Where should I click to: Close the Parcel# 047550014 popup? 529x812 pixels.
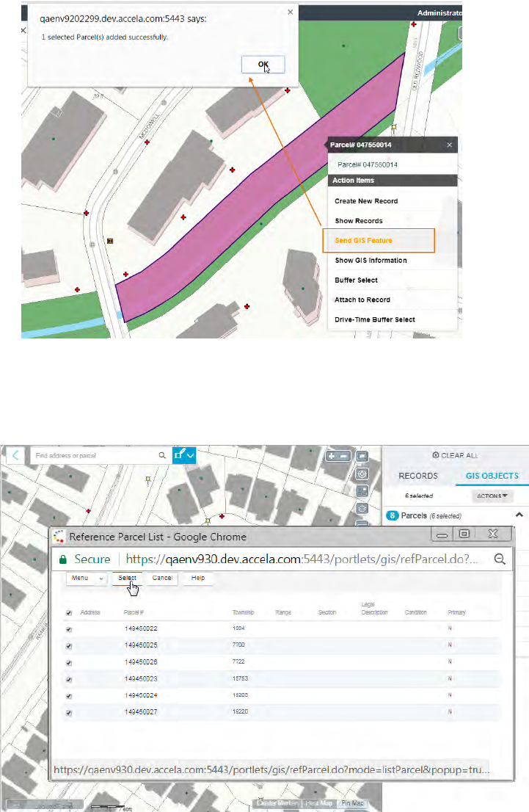449,145
